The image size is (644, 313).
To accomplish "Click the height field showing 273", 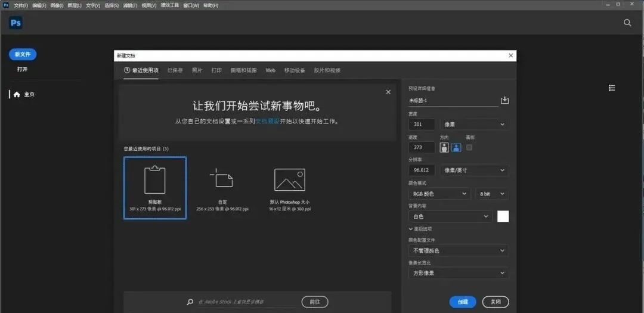I will 422,147.
